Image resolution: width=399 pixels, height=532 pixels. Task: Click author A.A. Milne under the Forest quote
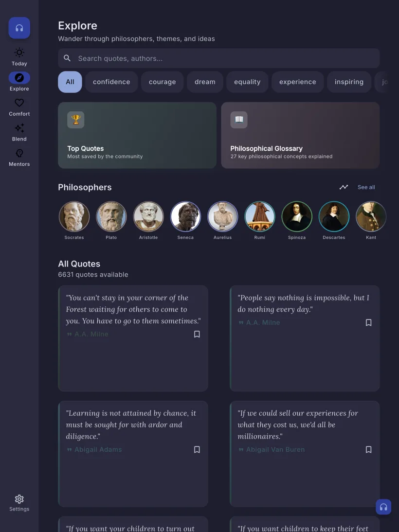click(91, 334)
